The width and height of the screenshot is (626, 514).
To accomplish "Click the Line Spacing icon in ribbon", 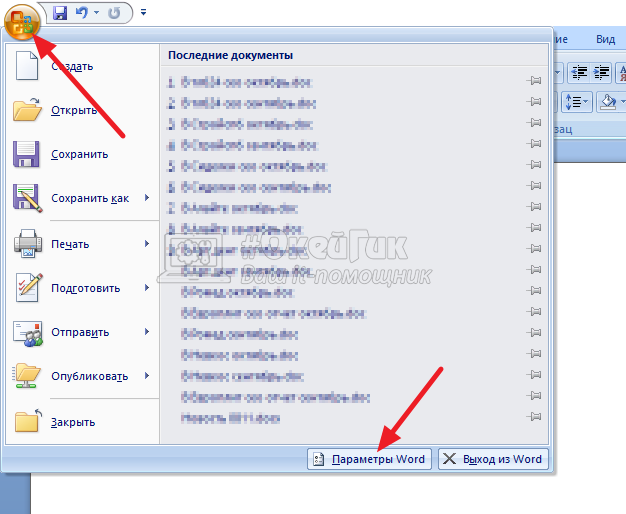I will coord(573,102).
